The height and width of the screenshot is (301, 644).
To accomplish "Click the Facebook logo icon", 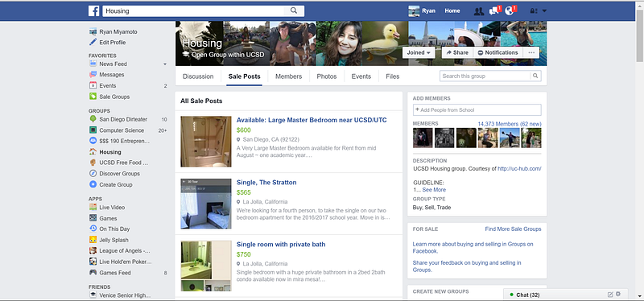I will click(93, 11).
